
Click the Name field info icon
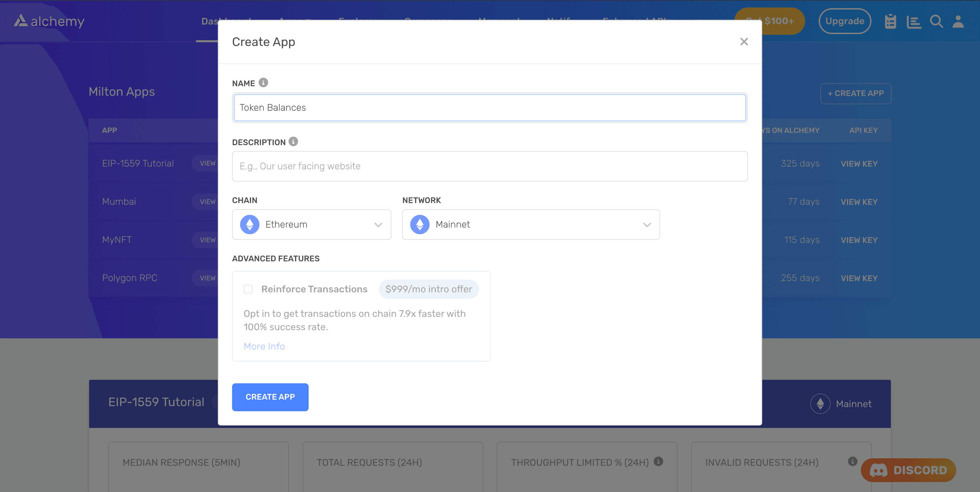[263, 83]
